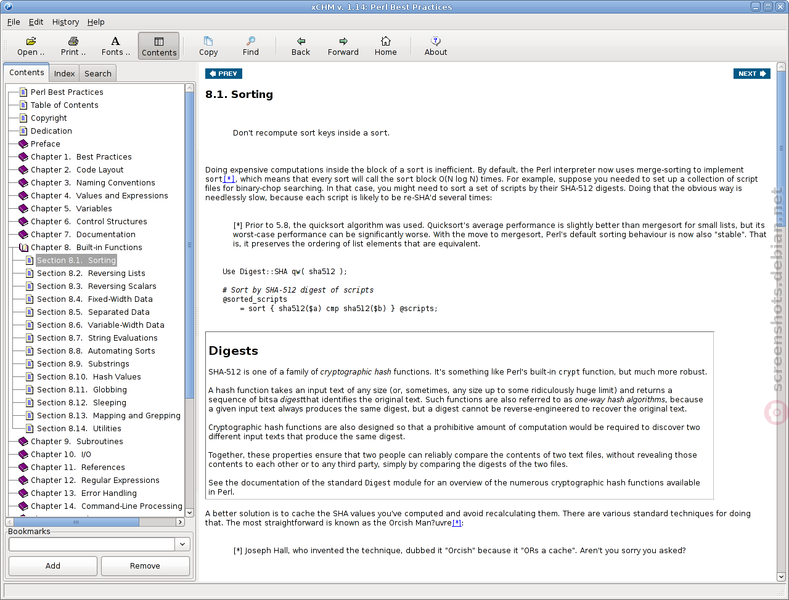Follow the footnote link after 'sort'
The image size is (789, 600).
click(x=229, y=179)
